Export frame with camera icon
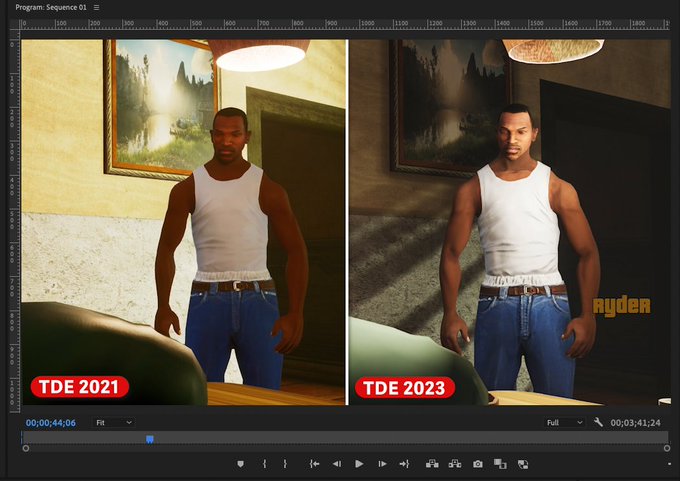The width and height of the screenshot is (680, 481). tap(478, 464)
